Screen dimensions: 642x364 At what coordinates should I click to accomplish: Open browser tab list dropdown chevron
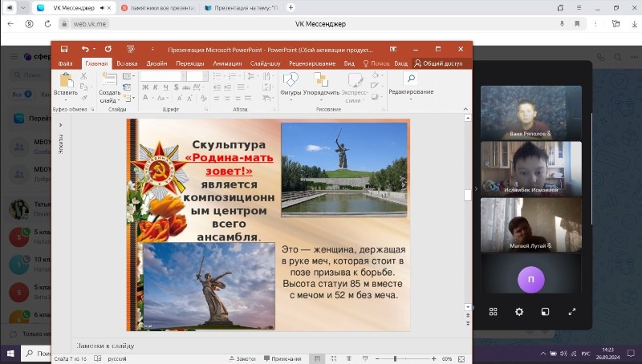tap(23, 8)
